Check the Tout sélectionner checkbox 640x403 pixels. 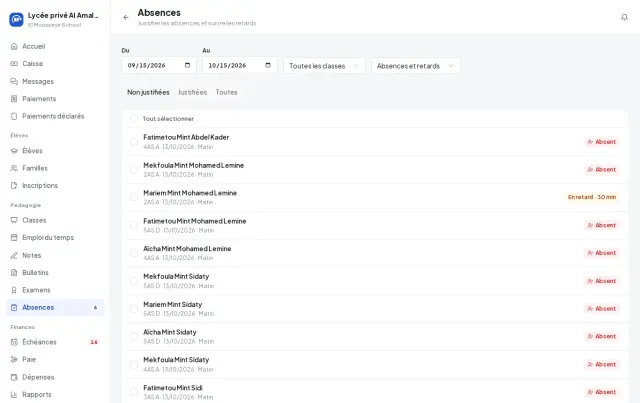pyautogui.click(x=134, y=119)
